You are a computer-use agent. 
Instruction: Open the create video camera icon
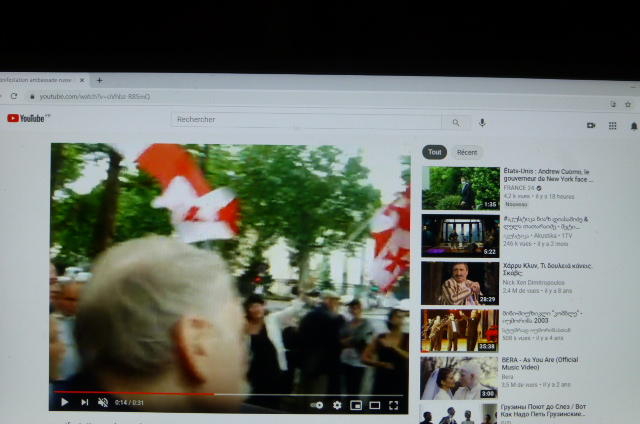(x=591, y=125)
